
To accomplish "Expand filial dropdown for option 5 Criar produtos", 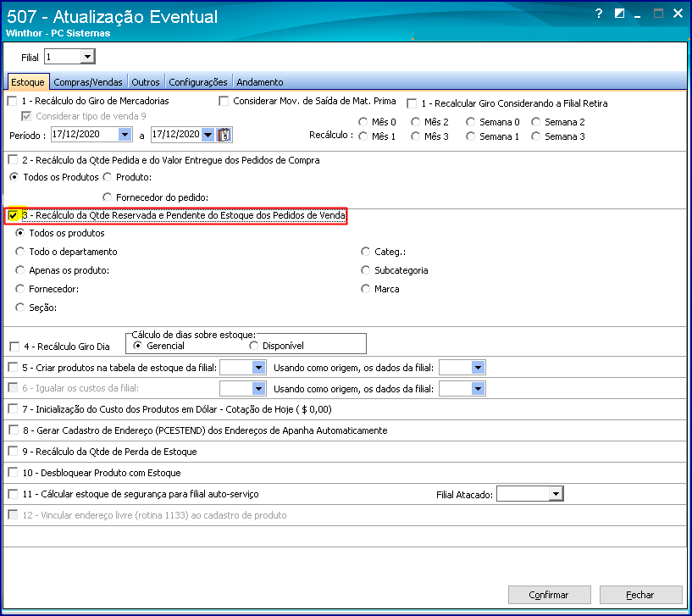I will point(258,368).
